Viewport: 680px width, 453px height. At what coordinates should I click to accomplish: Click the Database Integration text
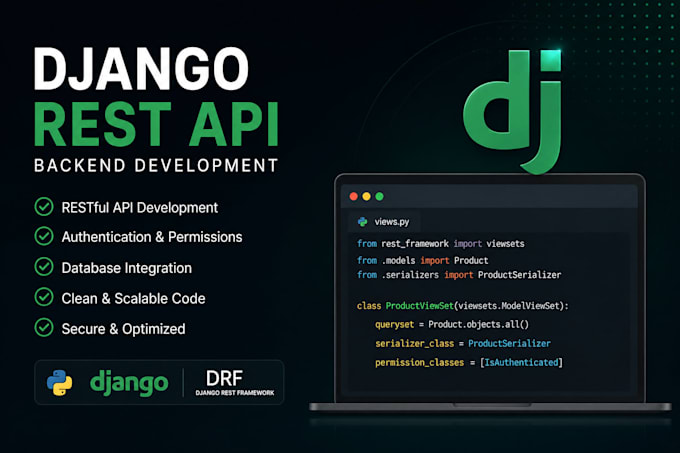tap(127, 268)
